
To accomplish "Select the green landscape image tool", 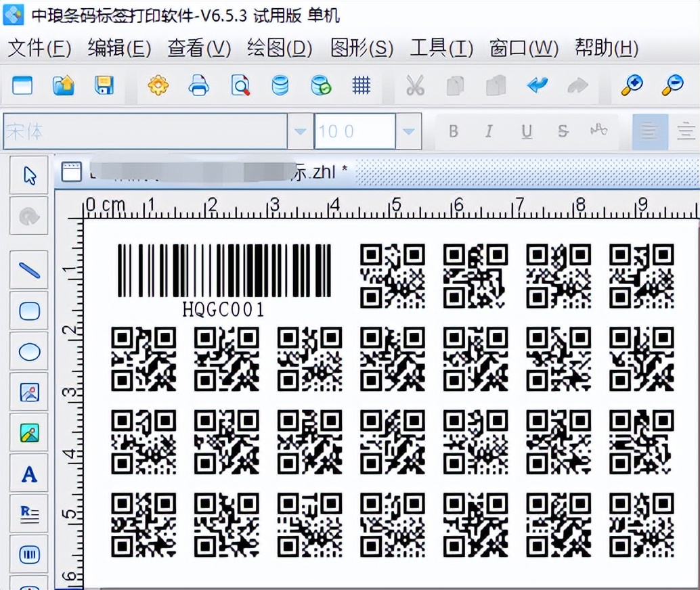I will click(30, 433).
